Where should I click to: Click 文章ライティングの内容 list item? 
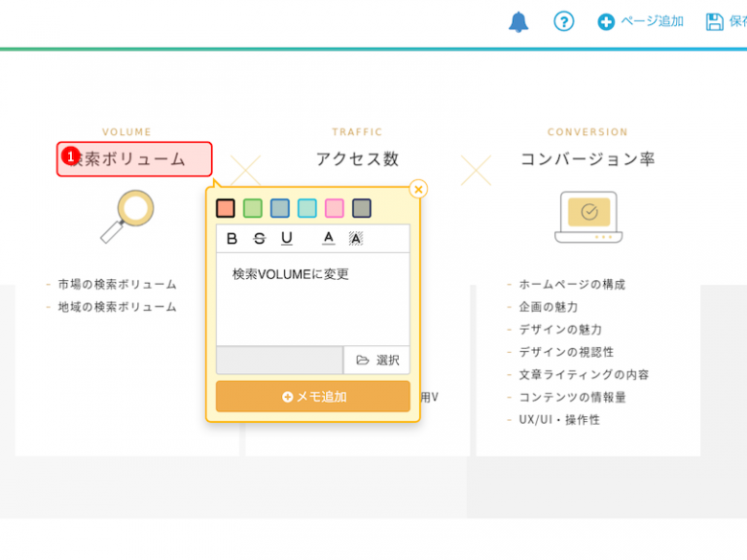(584, 374)
